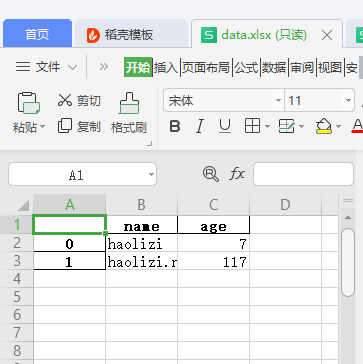Click cell containing 'name'
The image size is (363, 364).
point(142,225)
